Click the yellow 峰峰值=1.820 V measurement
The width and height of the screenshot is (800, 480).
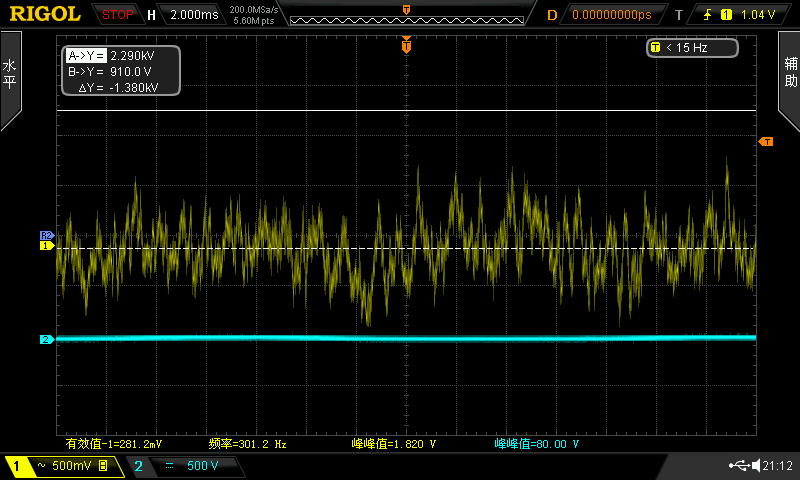(x=393, y=444)
